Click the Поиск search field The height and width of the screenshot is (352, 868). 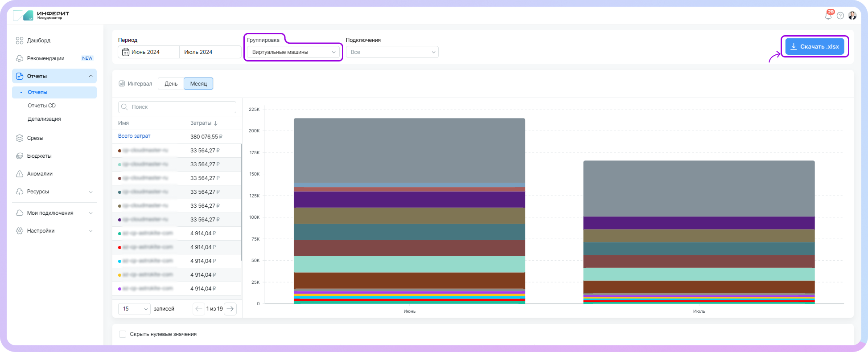177,107
